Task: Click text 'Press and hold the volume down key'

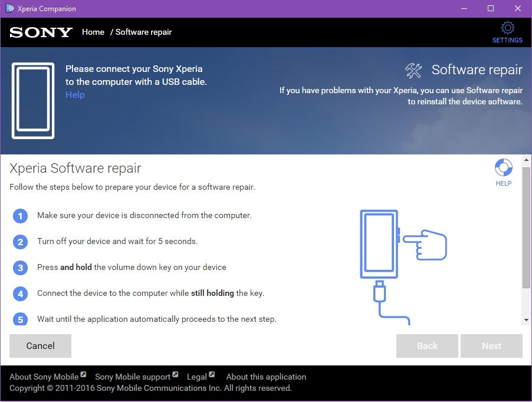Action: [132, 268]
